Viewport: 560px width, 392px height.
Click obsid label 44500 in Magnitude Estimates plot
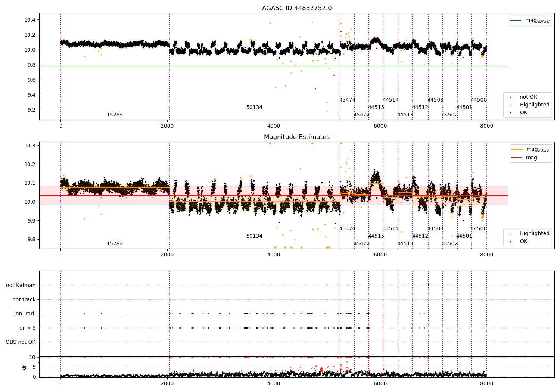pyautogui.click(x=479, y=229)
